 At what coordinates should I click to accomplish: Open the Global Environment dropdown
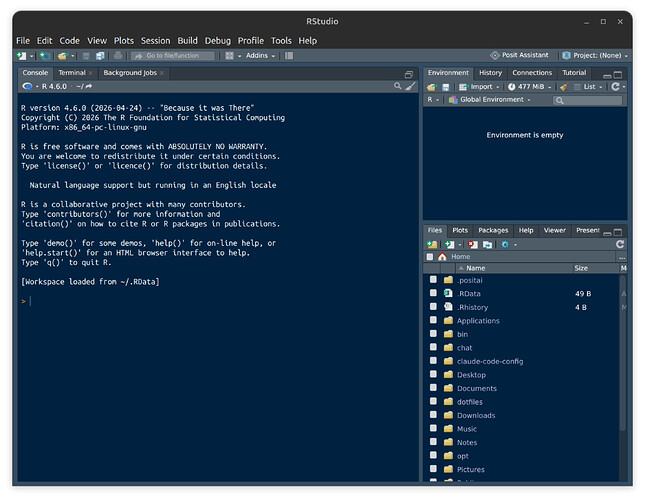(490, 100)
